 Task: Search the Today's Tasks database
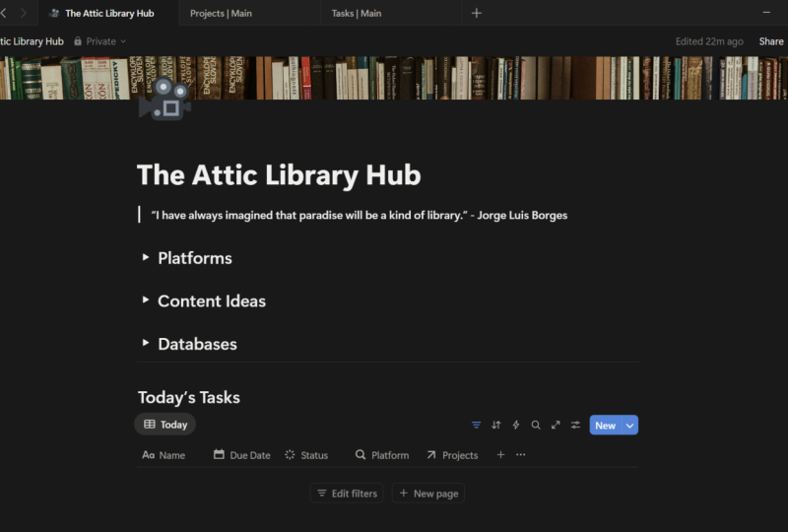click(536, 425)
